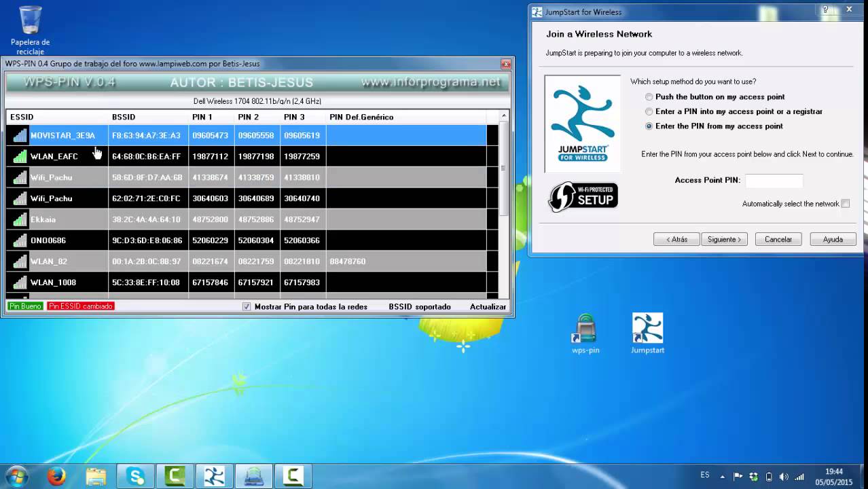Open the Windows Start button
The height and width of the screenshot is (489, 868).
[x=16, y=476]
